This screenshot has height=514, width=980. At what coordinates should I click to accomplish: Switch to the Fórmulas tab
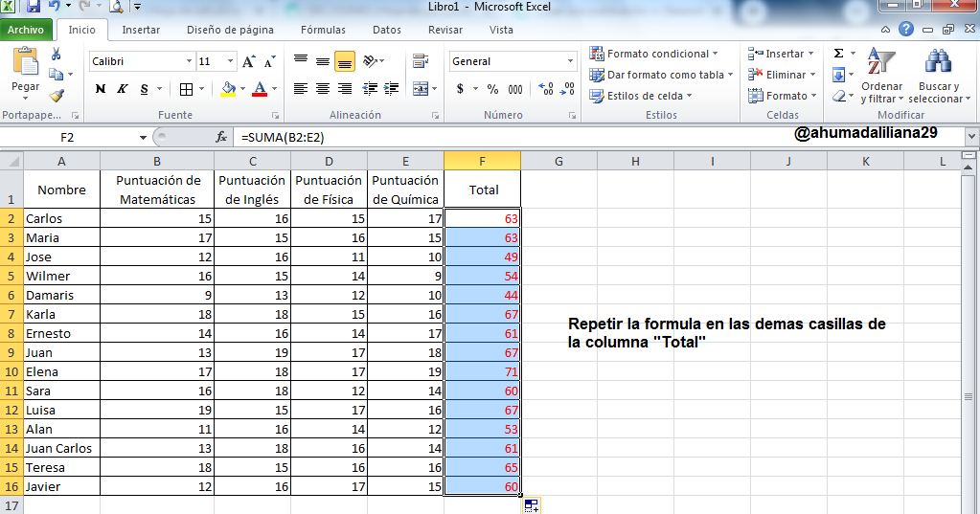(323, 30)
